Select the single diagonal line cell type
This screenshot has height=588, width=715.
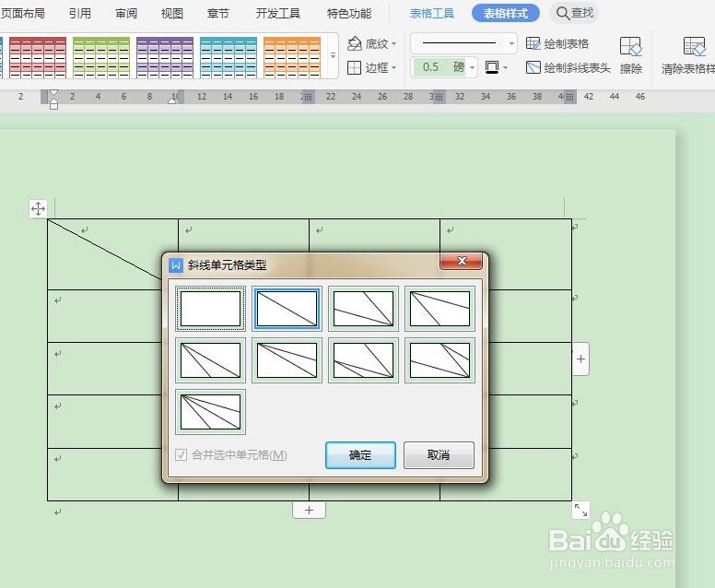click(x=287, y=309)
